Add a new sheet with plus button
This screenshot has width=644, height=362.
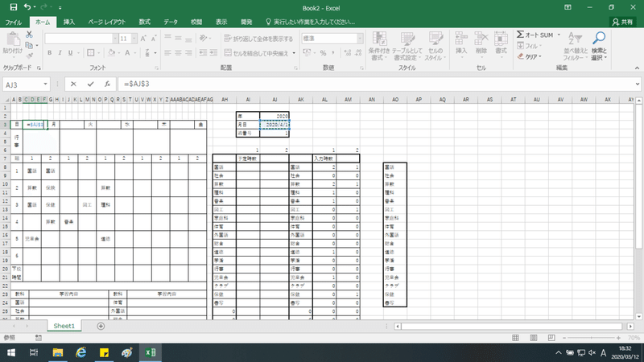click(x=101, y=326)
